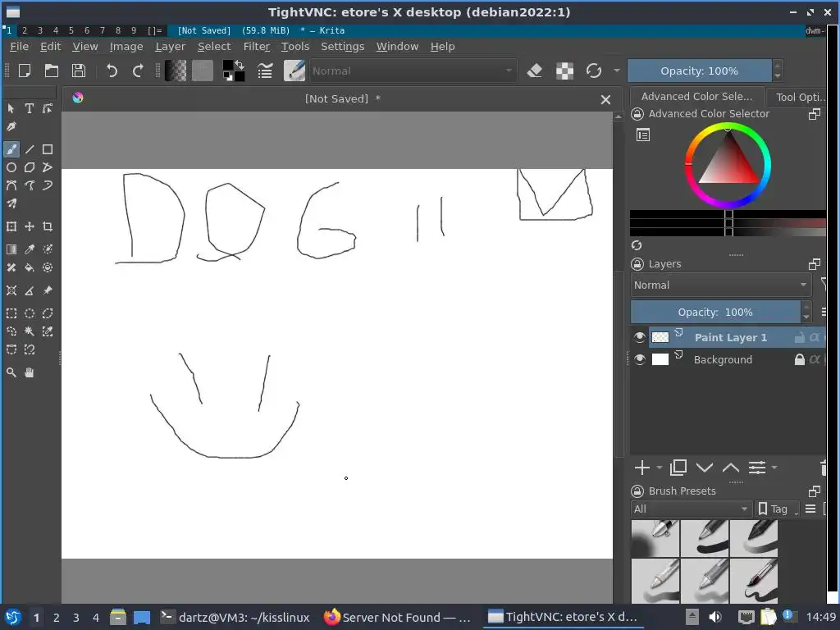Hide Paint Layer 1 via eye icon

point(639,337)
